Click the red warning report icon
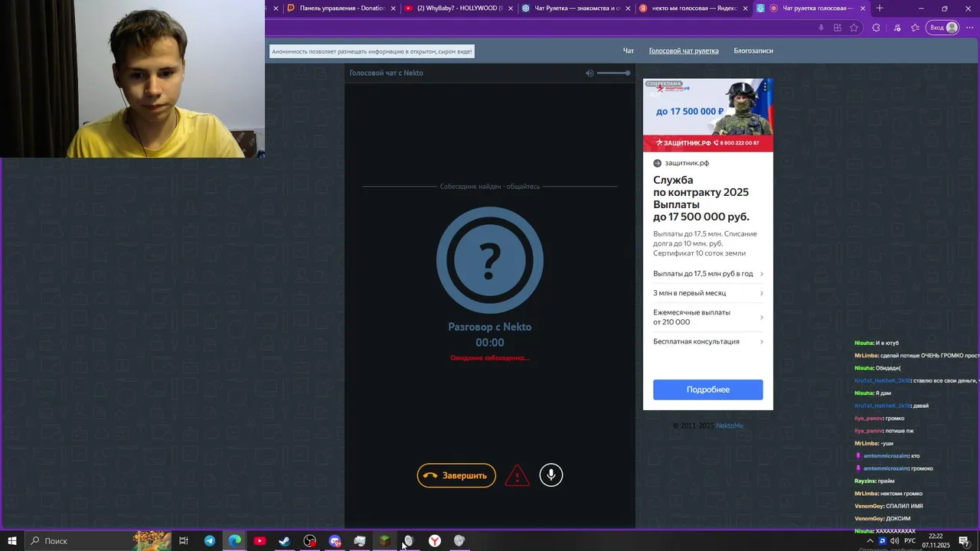This screenshot has width=980, height=551. (x=517, y=476)
